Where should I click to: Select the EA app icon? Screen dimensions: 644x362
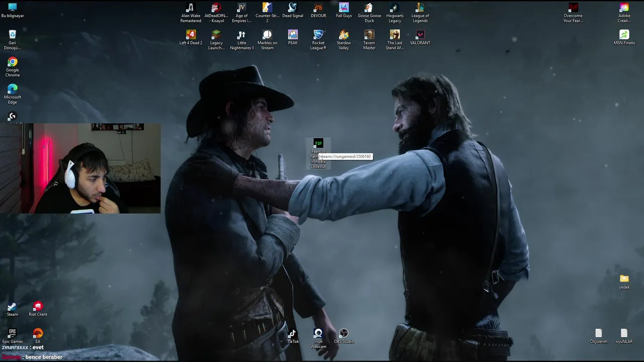pyautogui.click(x=38, y=337)
